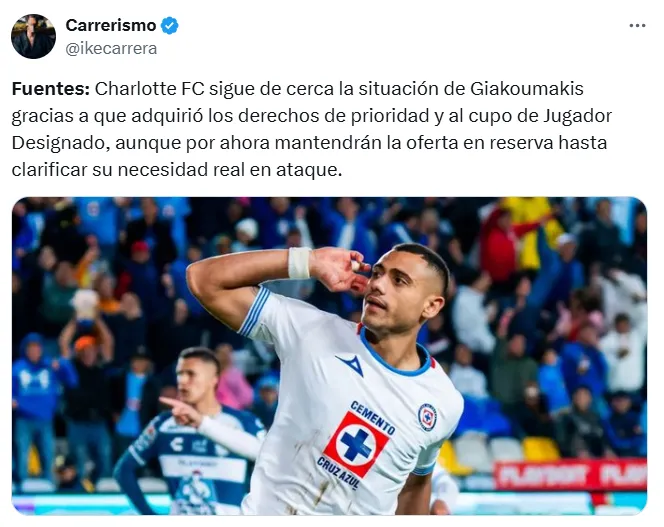
Task: Click the yellow and red flag in the crowd
Action: point(531,229)
